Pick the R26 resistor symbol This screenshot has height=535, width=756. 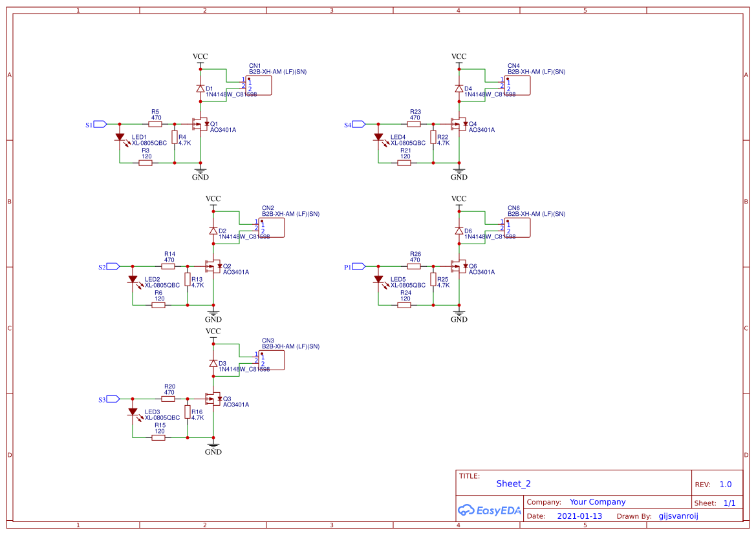414,266
